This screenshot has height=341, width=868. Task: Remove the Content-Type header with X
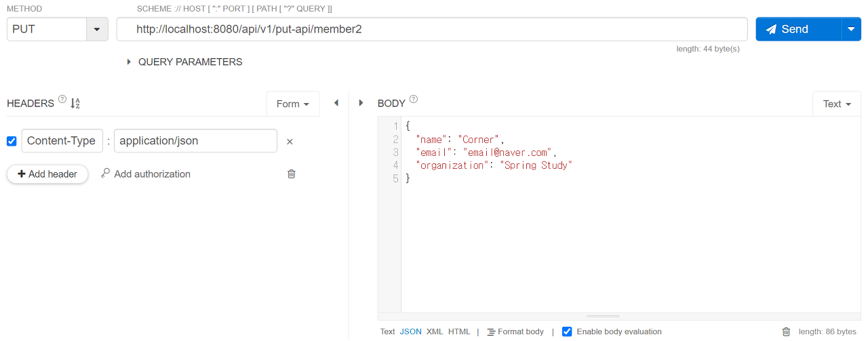pyautogui.click(x=290, y=142)
